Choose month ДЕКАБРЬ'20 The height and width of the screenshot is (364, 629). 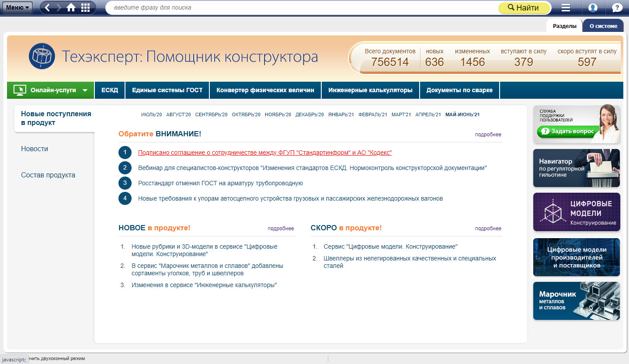coord(309,115)
